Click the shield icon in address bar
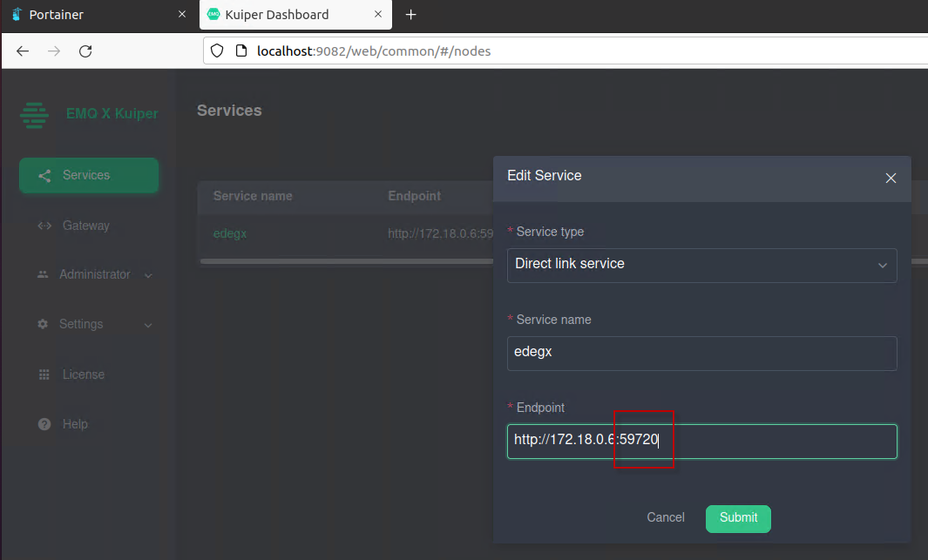928x560 pixels. (217, 51)
